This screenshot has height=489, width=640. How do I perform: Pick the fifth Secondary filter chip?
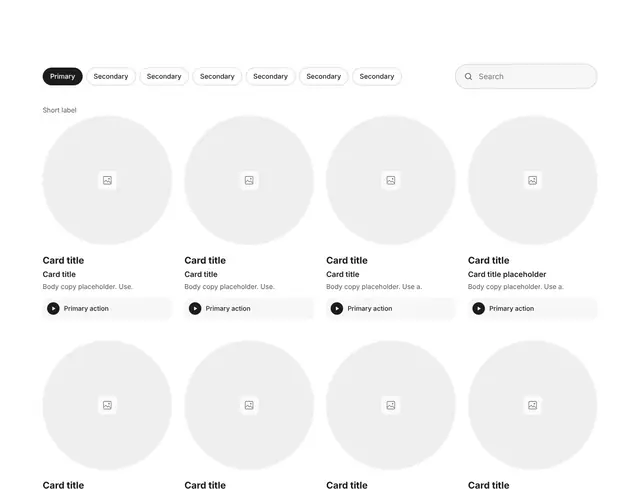pos(324,76)
